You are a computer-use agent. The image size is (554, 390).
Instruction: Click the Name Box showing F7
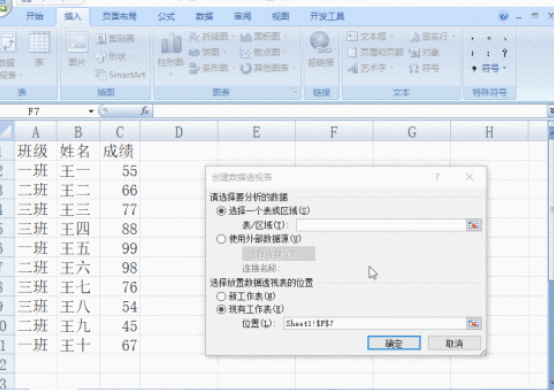(x=44, y=111)
